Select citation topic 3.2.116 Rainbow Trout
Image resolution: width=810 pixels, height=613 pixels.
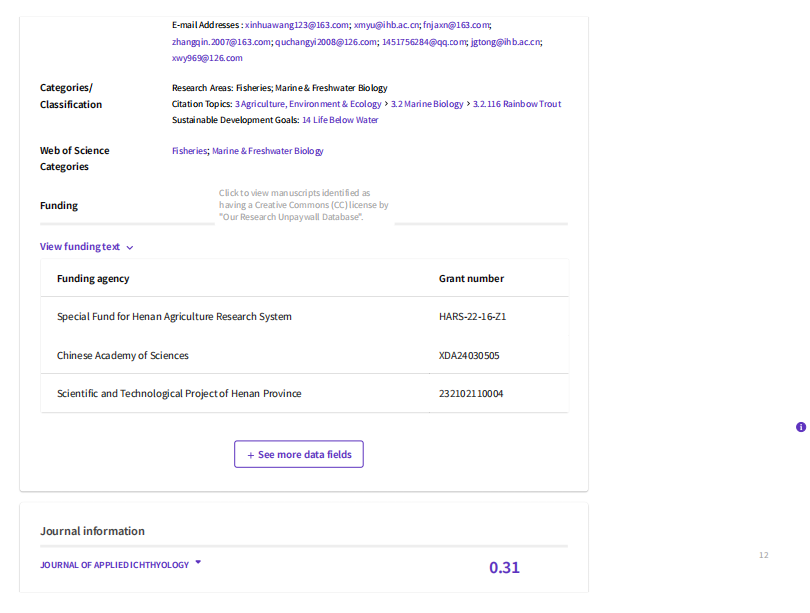517,104
